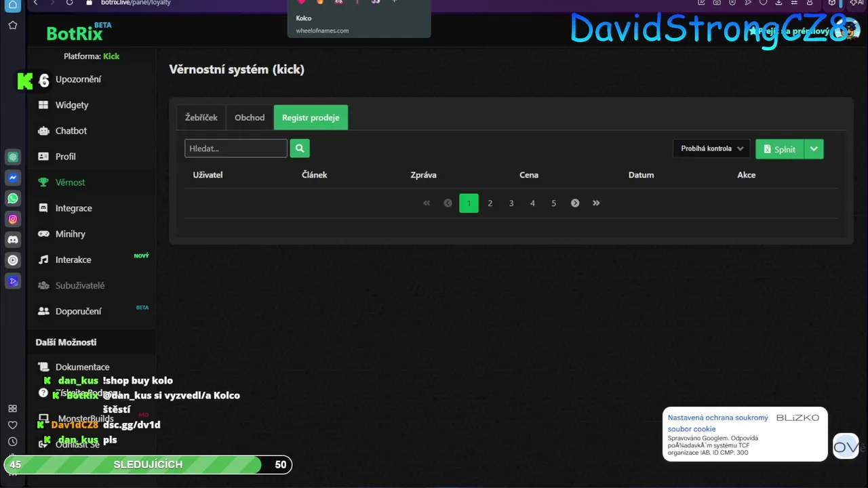Click the bookmarks star in browser sidebar
This screenshot has height=488, width=868.
pos(13,25)
